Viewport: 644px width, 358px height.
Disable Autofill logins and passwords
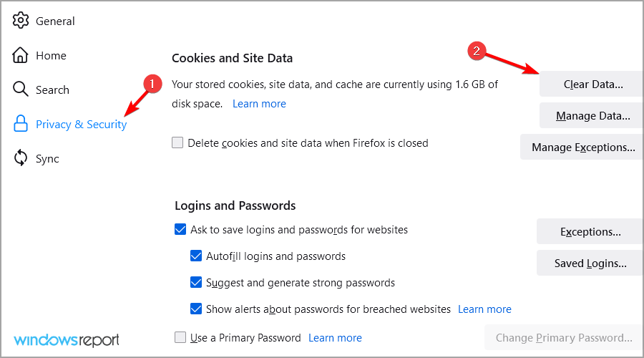pyautogui.click(x=197, y=256)
